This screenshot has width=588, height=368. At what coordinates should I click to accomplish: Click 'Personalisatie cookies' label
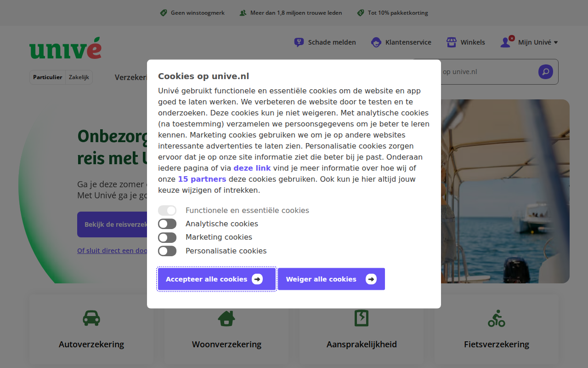point(226,251)
